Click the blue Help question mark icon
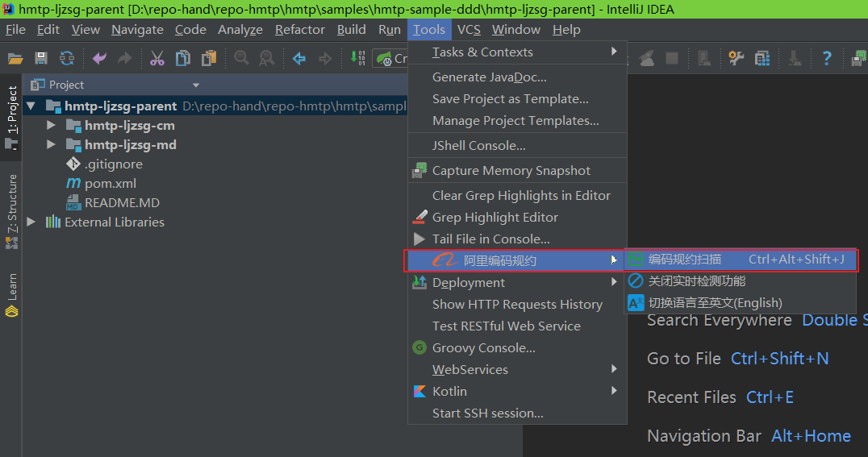 [827, 58]
